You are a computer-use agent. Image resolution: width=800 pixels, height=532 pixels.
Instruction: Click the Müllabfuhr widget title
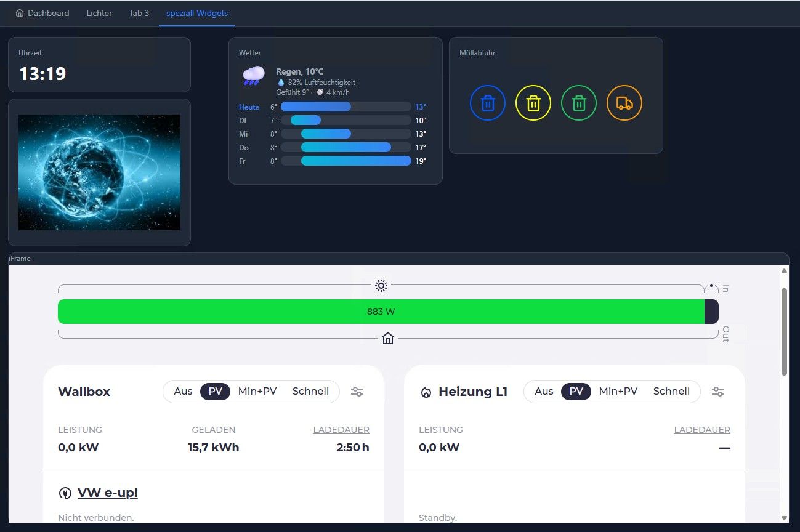point(477,53)
